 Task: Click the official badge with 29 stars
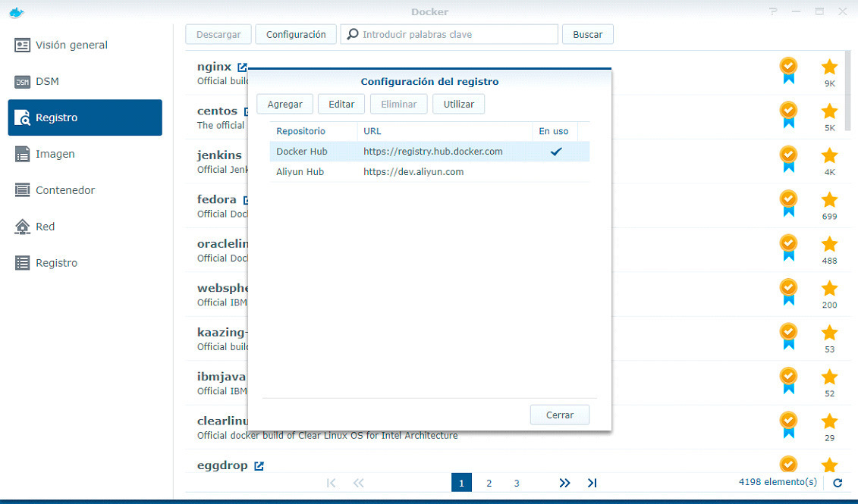tap(788, 424)
